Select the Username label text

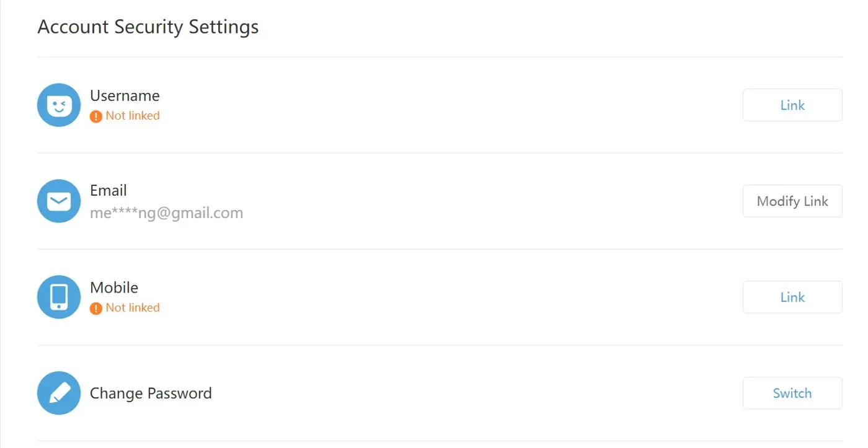[x=125, y=95]
